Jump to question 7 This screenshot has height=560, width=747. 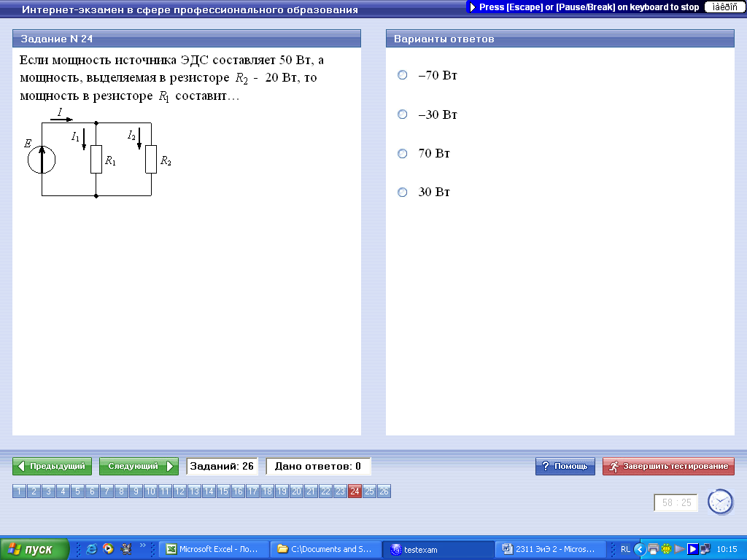point(107,491)
